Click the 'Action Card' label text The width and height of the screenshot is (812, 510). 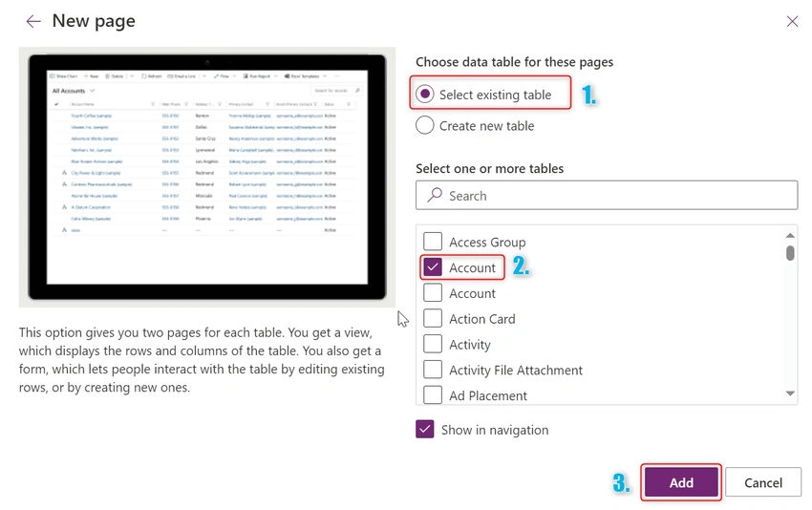click(x=482, y=319)
